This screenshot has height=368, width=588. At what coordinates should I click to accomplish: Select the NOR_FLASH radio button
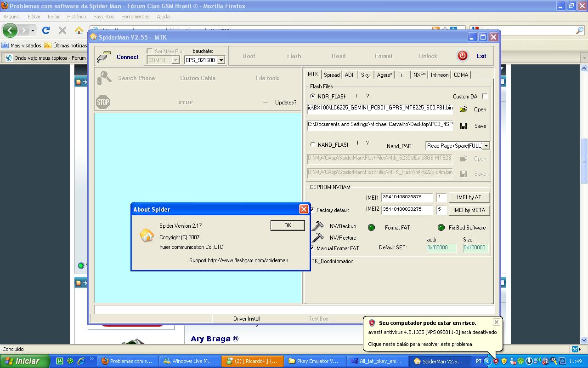pyautogui.click(x=313, y=96)
